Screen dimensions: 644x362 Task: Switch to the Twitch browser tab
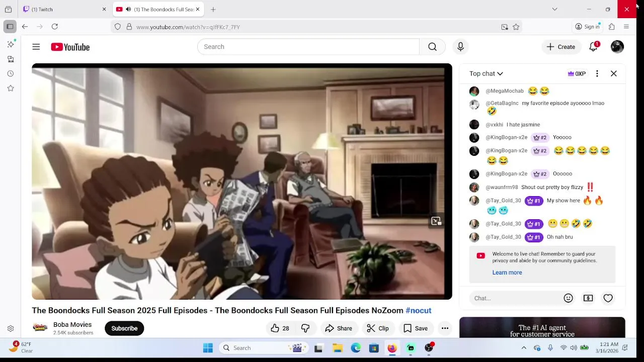(64, 9)
